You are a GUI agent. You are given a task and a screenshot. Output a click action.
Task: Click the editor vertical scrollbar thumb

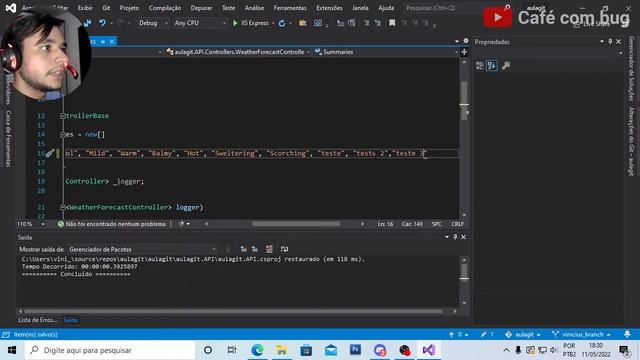tap(464, 100)
